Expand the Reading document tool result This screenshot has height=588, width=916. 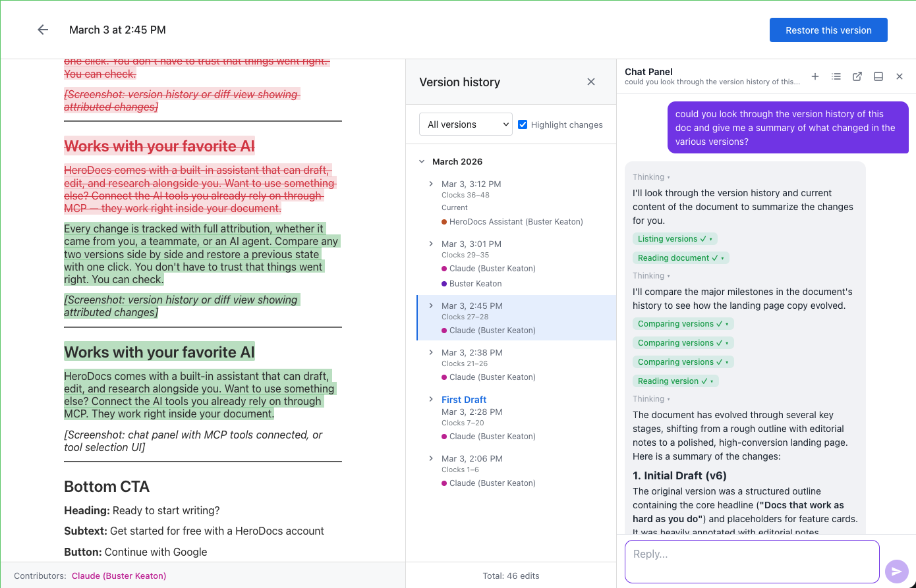(x=681, y=257)
